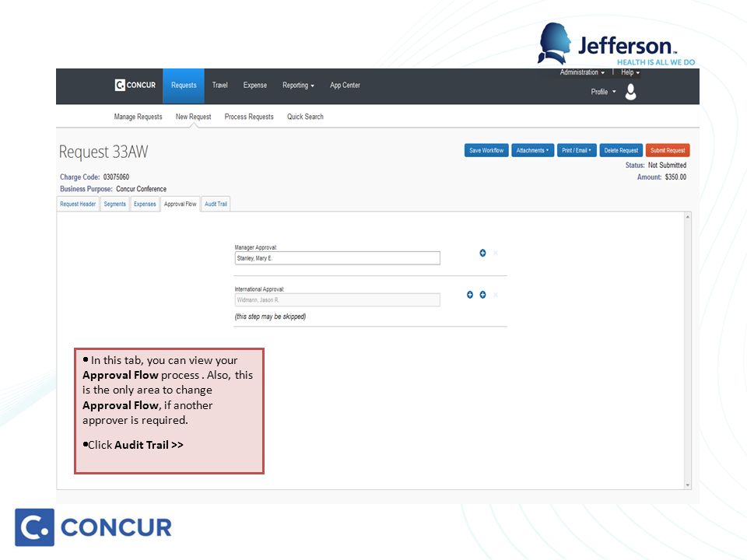The image size is (747, 560).
Task: Open the App Center page
Action: click(345, 86)
